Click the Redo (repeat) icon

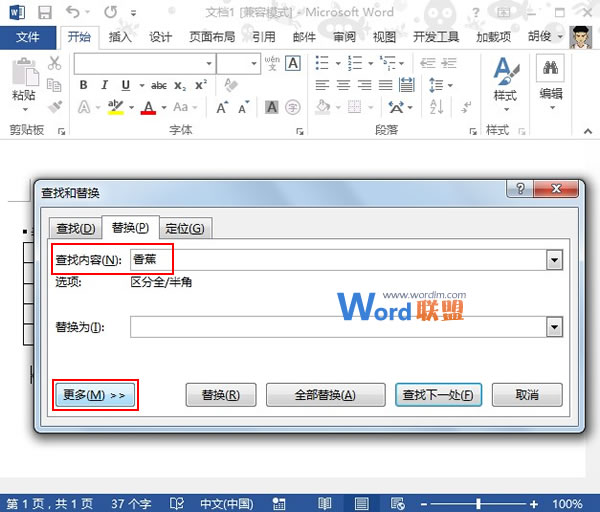pyautogui.click(x=111, y=12)
